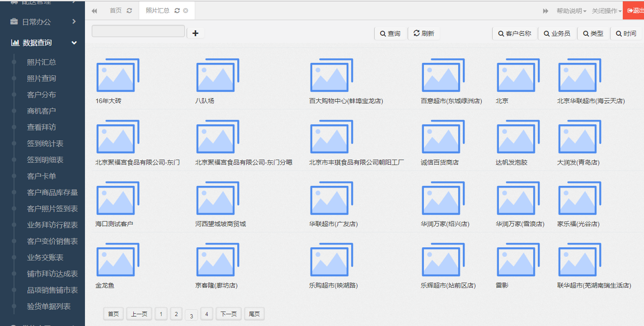Move tabs left with double-arrow icon
Screen dimensions: 644x326
pos(94,11)
